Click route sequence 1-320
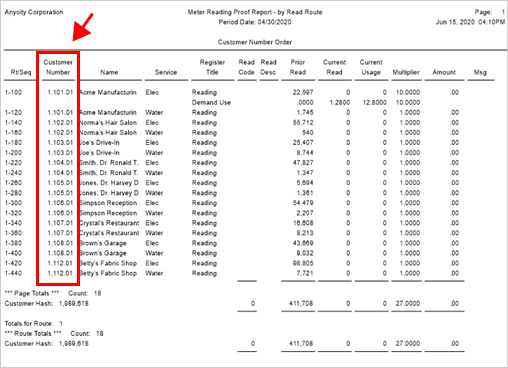 13,213
